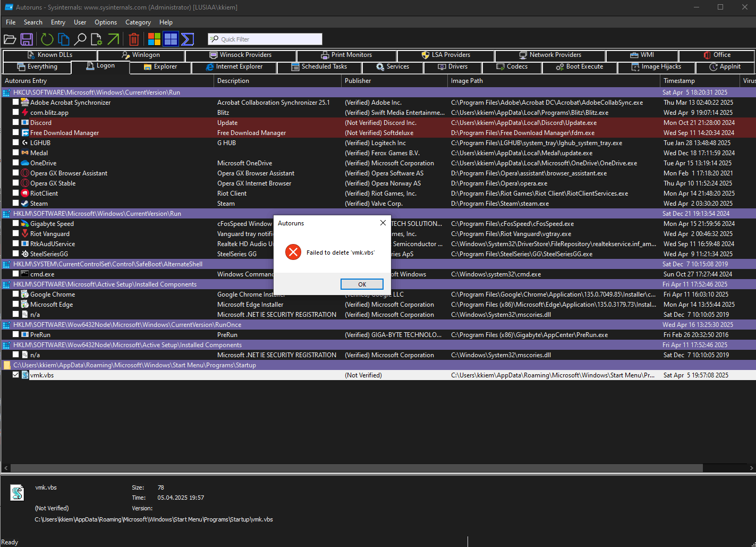This screenshot has height=547, width=756.
Task: Click the vmk.vbs script icon in the list
Action: coord(24,375)
